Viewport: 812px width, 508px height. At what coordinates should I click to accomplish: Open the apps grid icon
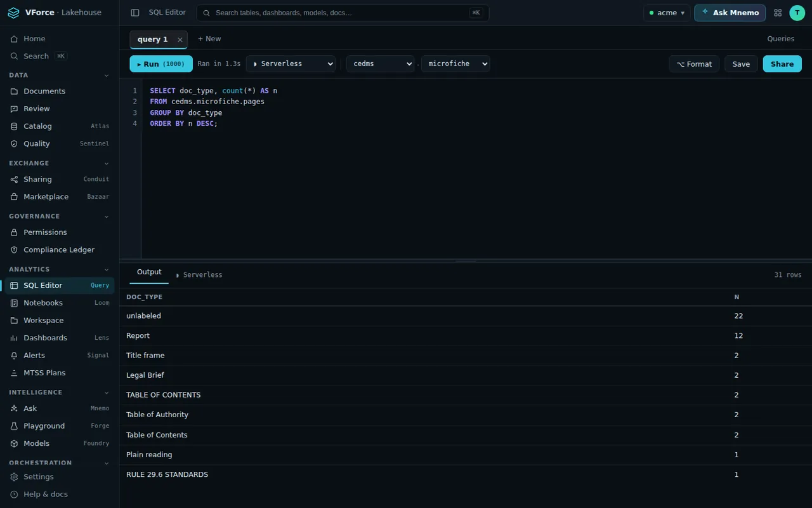778,13
